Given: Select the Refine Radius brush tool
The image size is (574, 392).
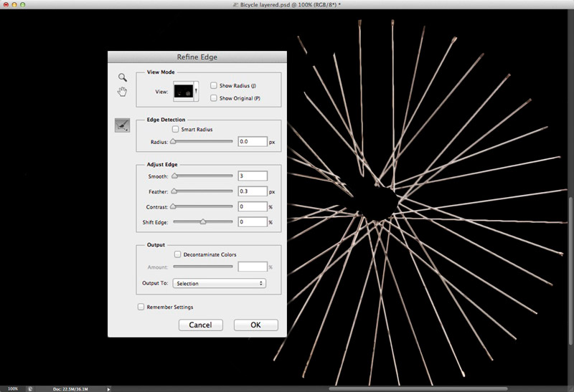Looking at the screenshot, I should 122,125.
